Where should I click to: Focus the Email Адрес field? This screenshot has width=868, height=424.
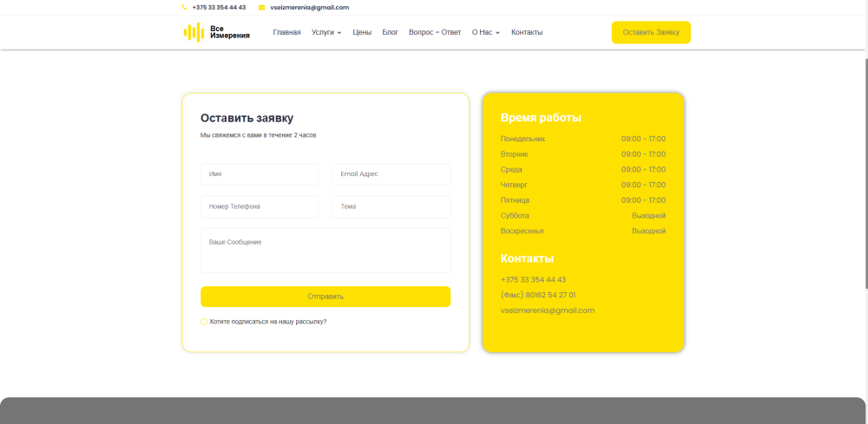[x=391, y=174]
